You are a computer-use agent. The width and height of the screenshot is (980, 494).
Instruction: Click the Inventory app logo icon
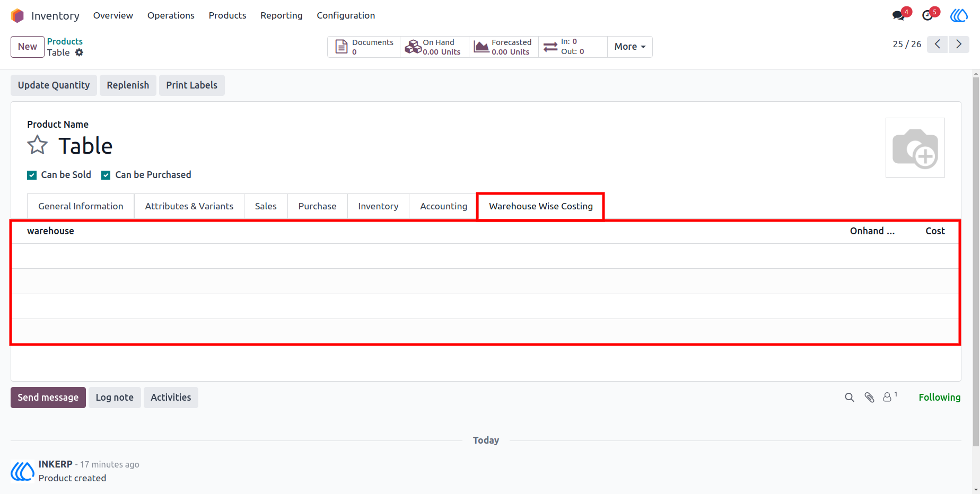pyautogui.click(x=17, y=16)
